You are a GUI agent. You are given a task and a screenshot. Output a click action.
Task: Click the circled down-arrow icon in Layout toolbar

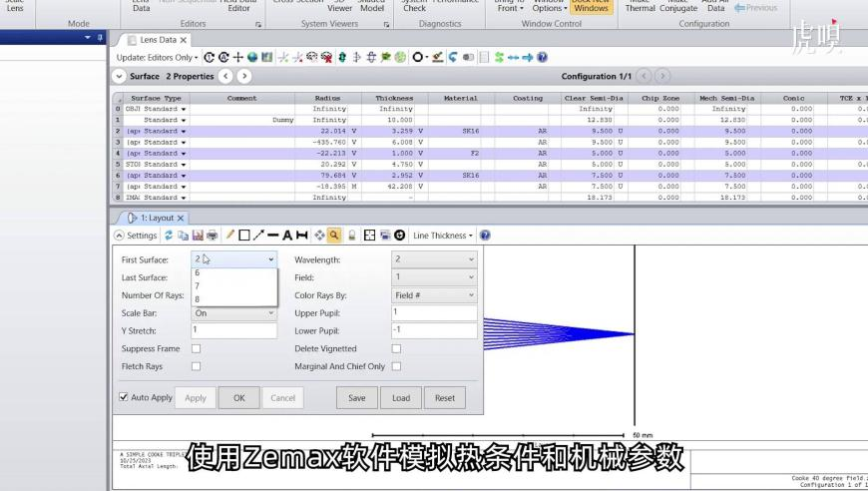click(399, 236)
